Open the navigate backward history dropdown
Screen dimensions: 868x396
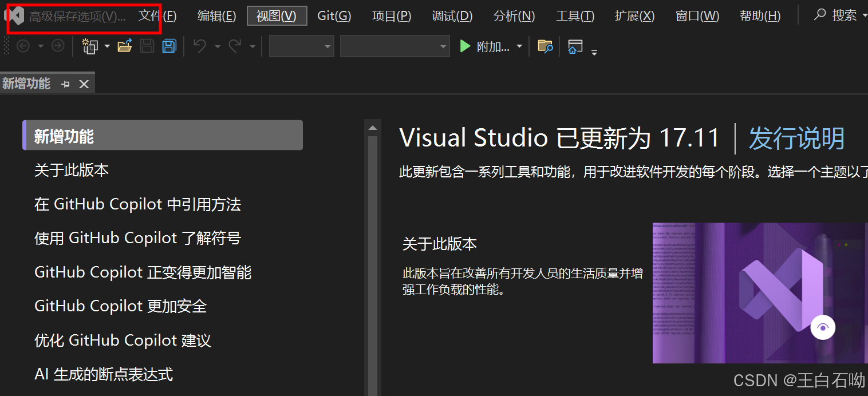pyautogui.click(x=41, y=46)
